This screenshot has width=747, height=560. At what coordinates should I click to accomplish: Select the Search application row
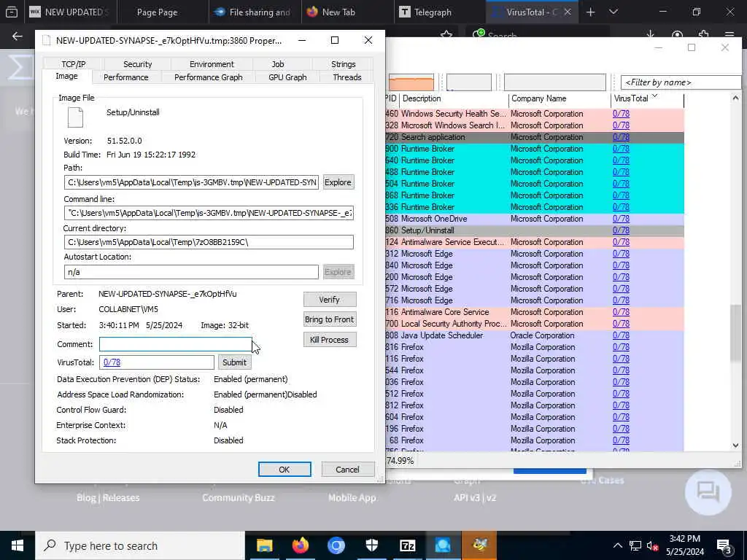(535, 137)
